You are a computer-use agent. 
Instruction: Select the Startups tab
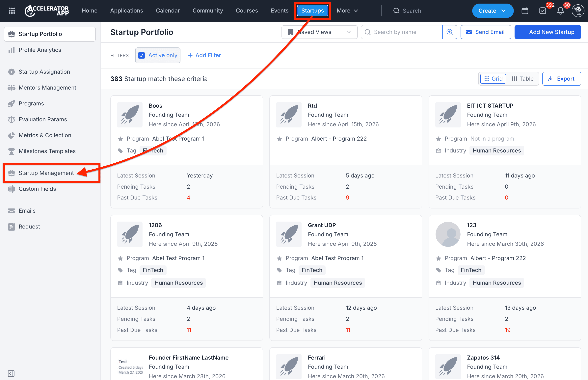click(x=312, y=11)
